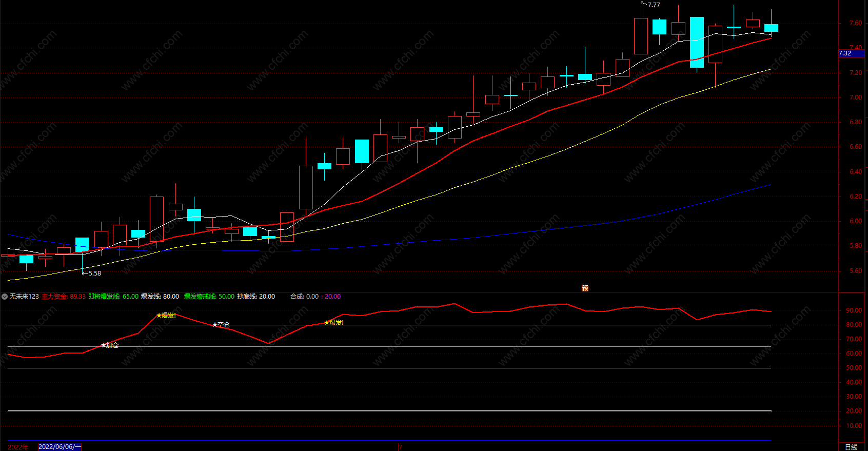Click the 6.00 price axis label
This screenshot has width=868, height=451.
click(x=856, y=221)
